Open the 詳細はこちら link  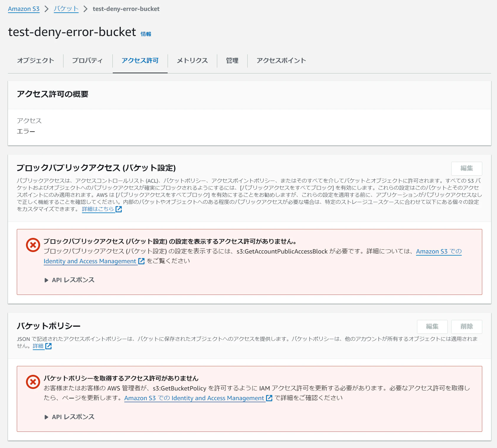pos(98,209)
